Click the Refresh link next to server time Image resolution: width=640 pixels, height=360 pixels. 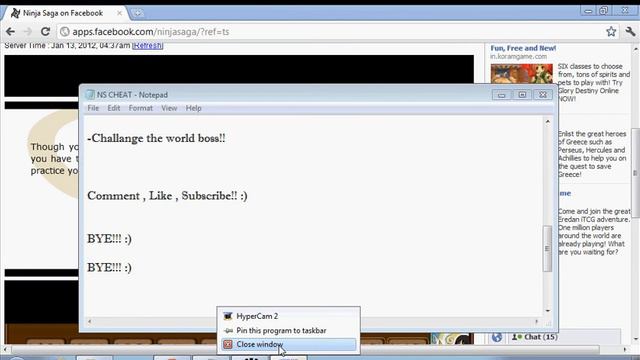coord(148,45)
